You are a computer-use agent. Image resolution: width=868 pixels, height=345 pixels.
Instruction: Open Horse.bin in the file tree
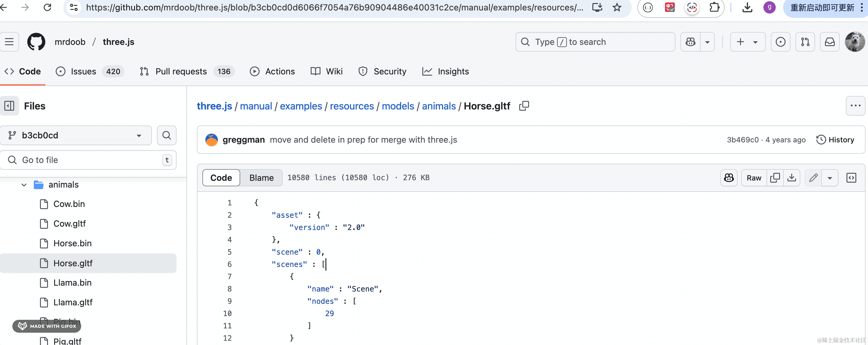click(73, 243)
